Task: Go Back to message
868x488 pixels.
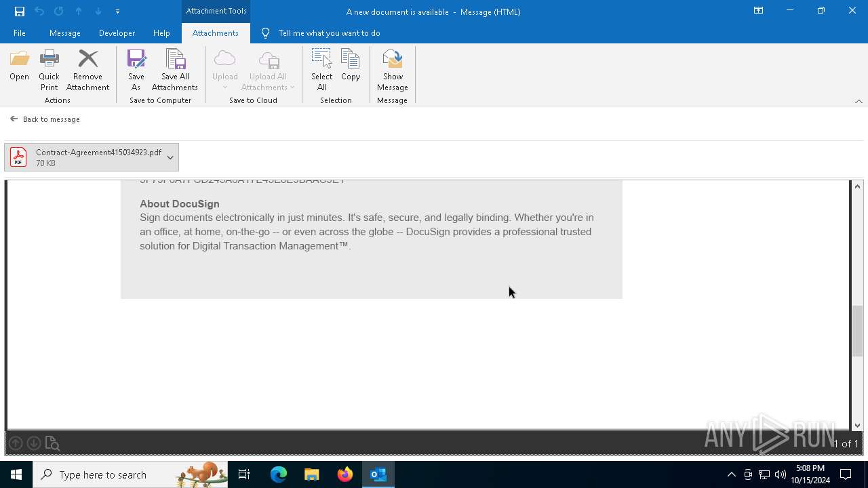Action: point(45,119)
